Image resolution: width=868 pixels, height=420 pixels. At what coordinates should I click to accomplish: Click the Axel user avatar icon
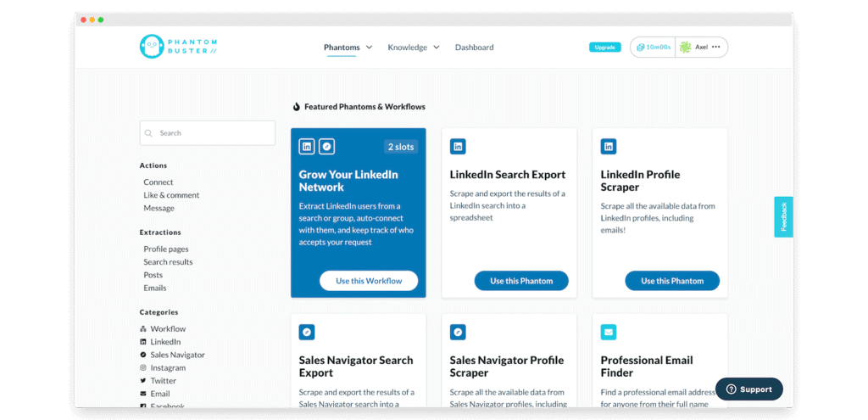coord(685,48)
